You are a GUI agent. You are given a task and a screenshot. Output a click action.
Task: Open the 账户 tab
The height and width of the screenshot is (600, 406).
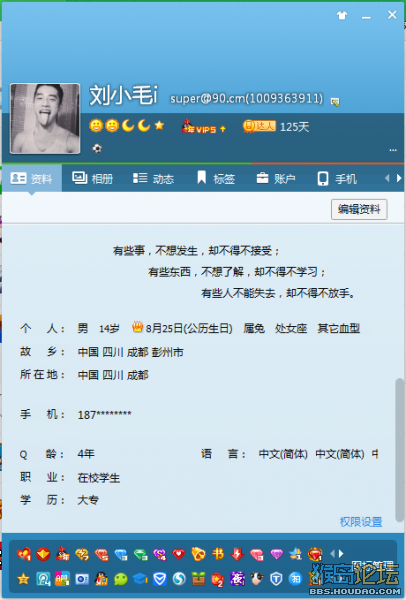tap(276, 178)
